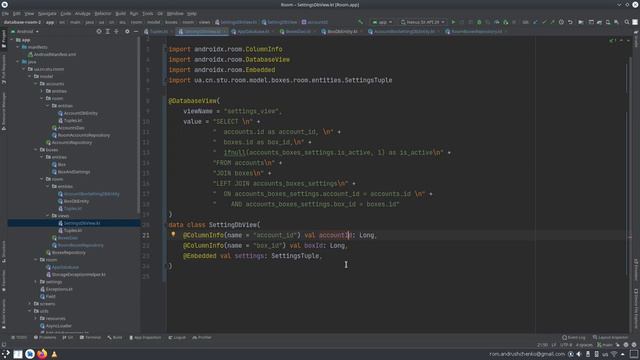Click the keyboard layout us indicator
Screen dimensions: 640x360
[605, 354]
